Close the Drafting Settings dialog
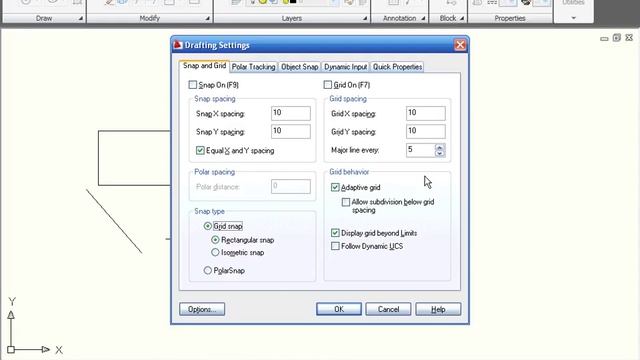This screenshot has height=360, width=640. click(460, 45)
